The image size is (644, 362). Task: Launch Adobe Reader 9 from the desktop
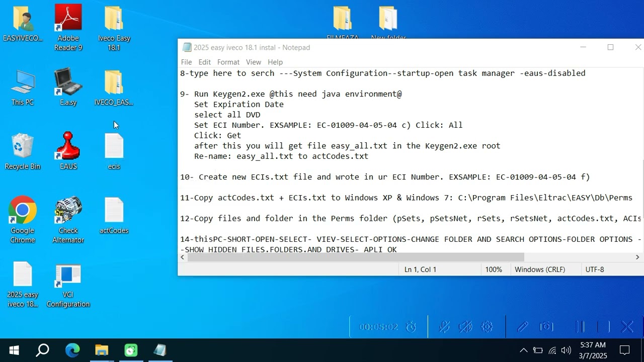[68, 27]
